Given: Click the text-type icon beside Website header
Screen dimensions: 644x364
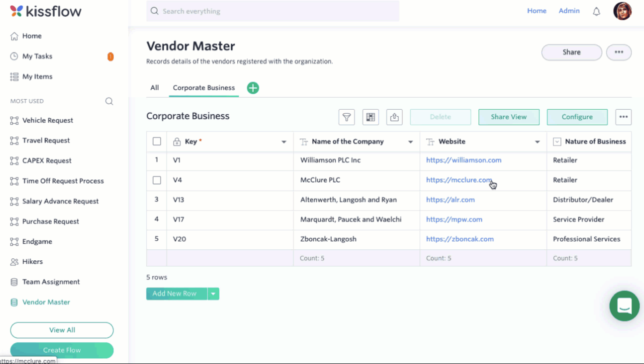Looking at the screenshot, I should click(430, 142).
